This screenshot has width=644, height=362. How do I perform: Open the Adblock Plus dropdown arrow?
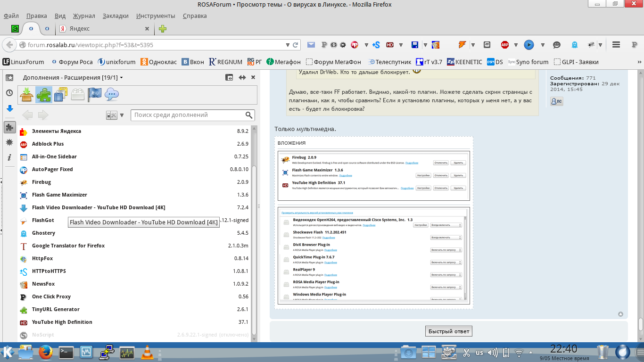[516, 45]
